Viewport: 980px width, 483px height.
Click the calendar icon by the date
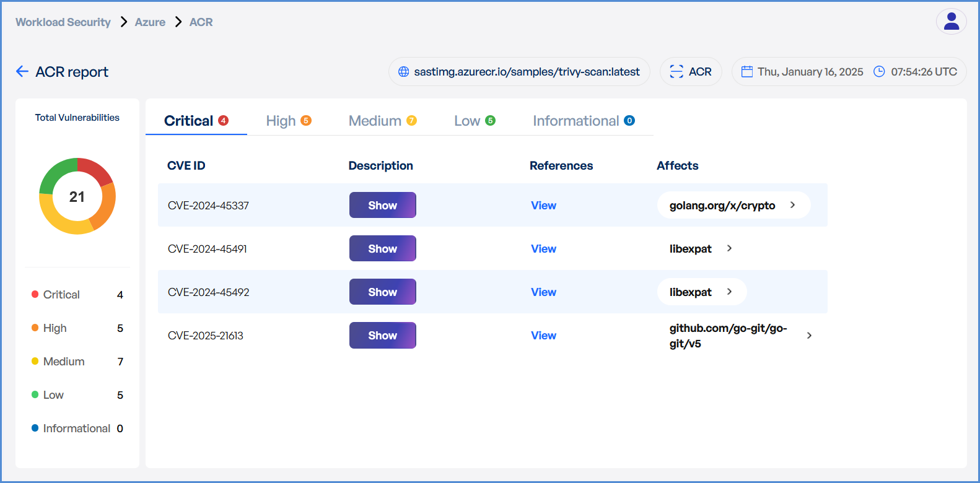click(747, 72)
